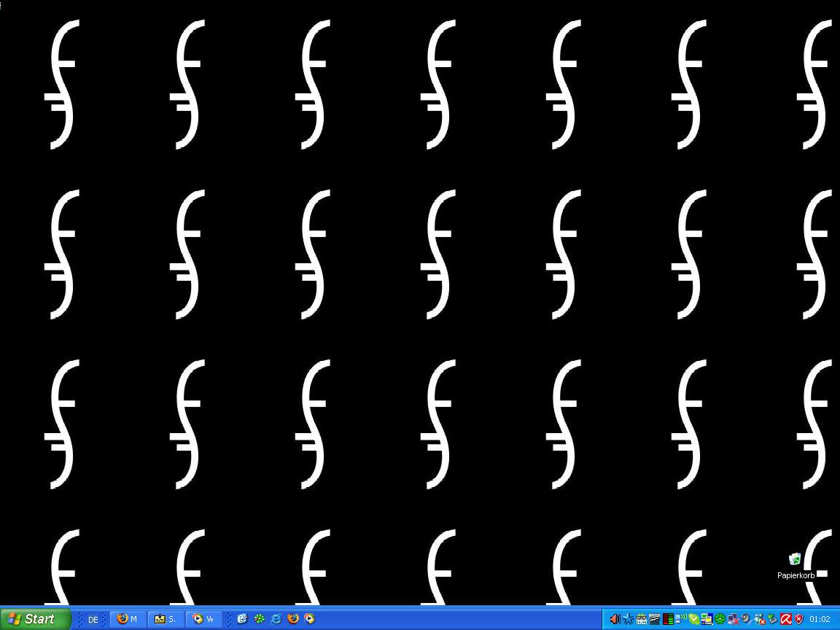Launch ICQ from Quick Launch flower icon
Screen dimensions: 840x630
point(259,619)
